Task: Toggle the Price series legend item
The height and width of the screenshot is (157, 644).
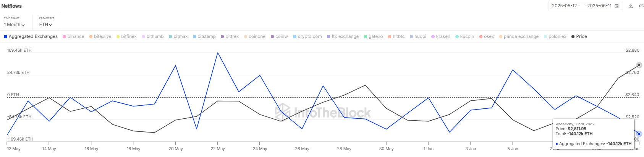Action: (579, 36)
